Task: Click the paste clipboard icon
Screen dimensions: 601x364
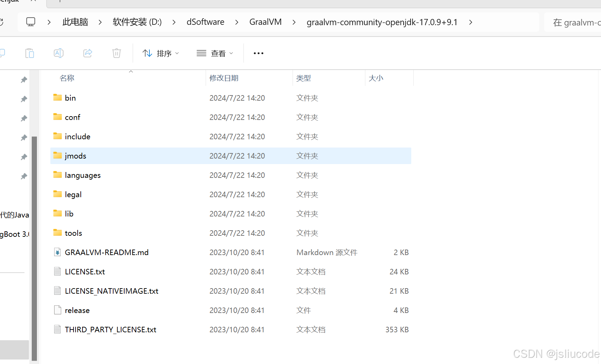Action: (x=30, y=53)
